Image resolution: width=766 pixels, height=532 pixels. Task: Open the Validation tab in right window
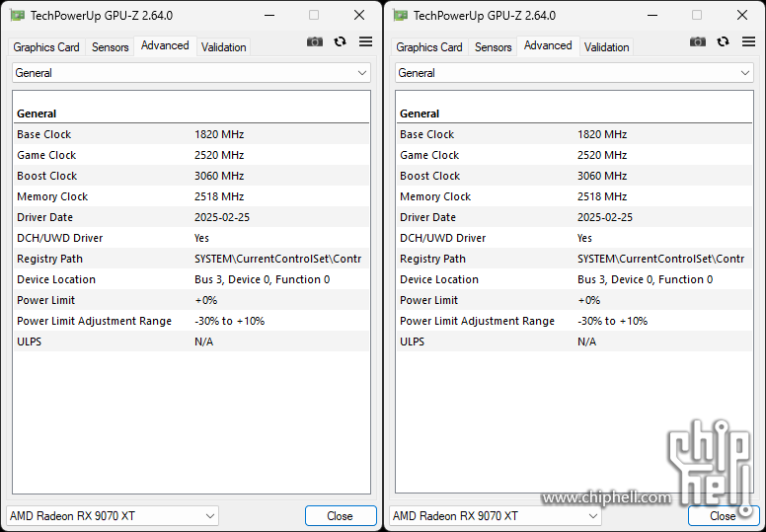tap(607, 47)
